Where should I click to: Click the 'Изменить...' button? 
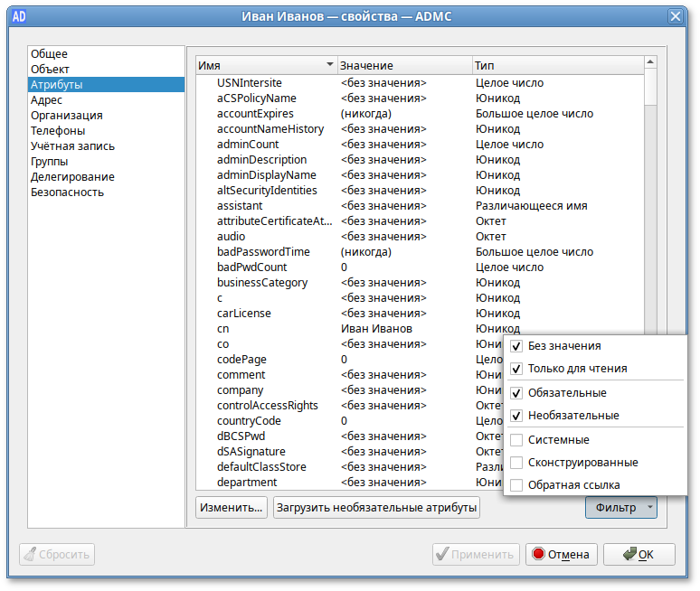tap(232, 508)
